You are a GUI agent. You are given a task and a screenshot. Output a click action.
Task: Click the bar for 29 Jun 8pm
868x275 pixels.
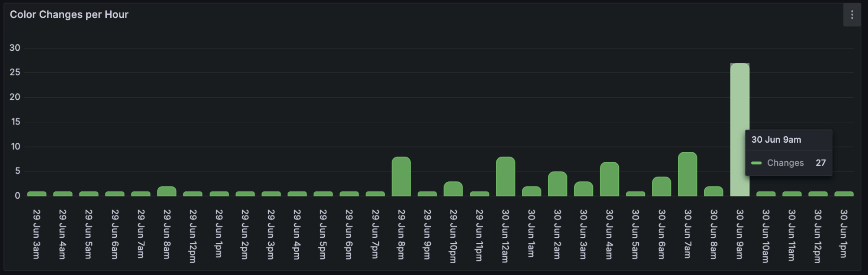[401, 176]
